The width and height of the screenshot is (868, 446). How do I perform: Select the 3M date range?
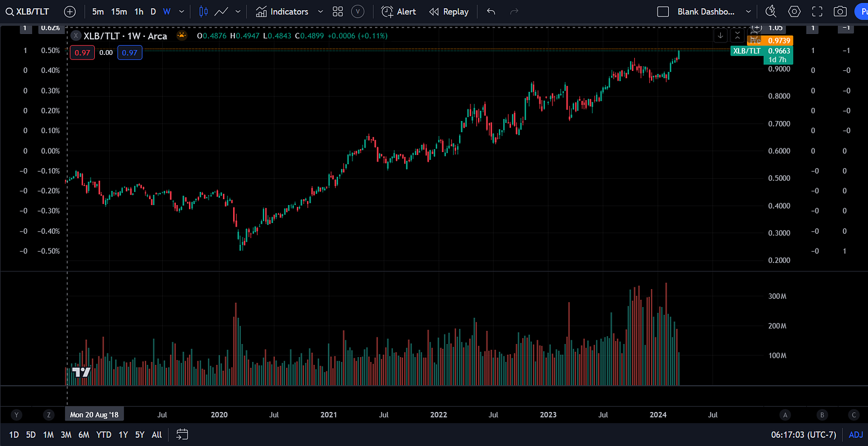point(66,435)
